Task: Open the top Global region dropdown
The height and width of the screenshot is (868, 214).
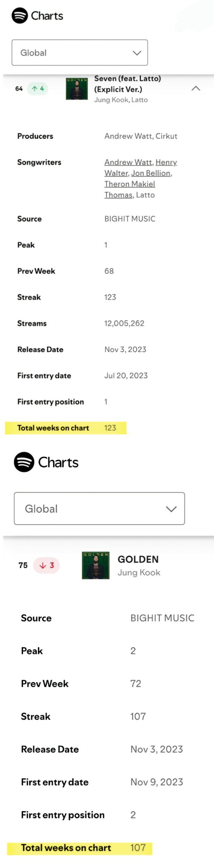Action: 80,53
